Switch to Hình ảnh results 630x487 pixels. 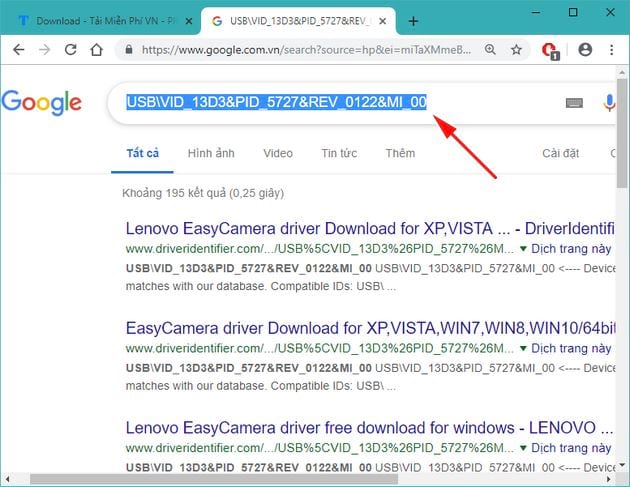(211, 153)
